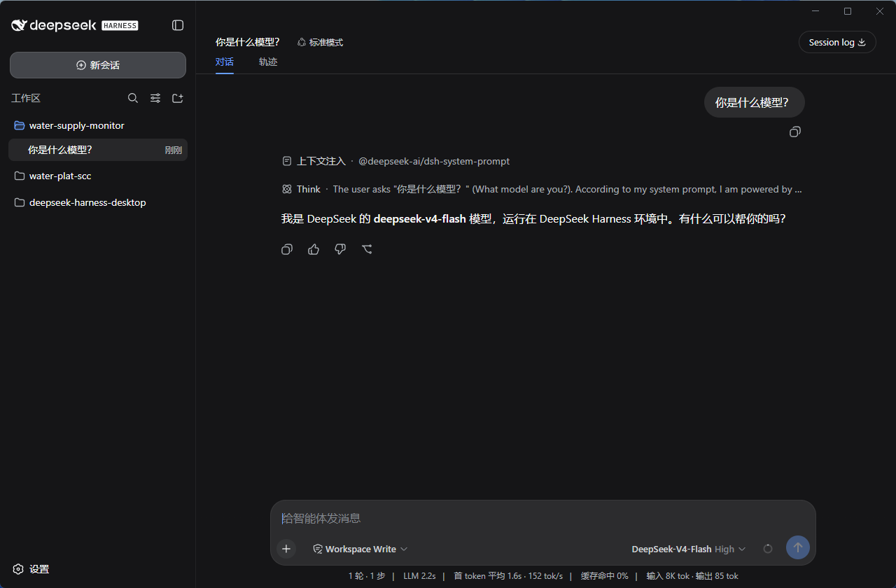Open workspace filter settings sliders icon
The height and width of the screenshot is (588, 896).
click(x=155, y=98)
